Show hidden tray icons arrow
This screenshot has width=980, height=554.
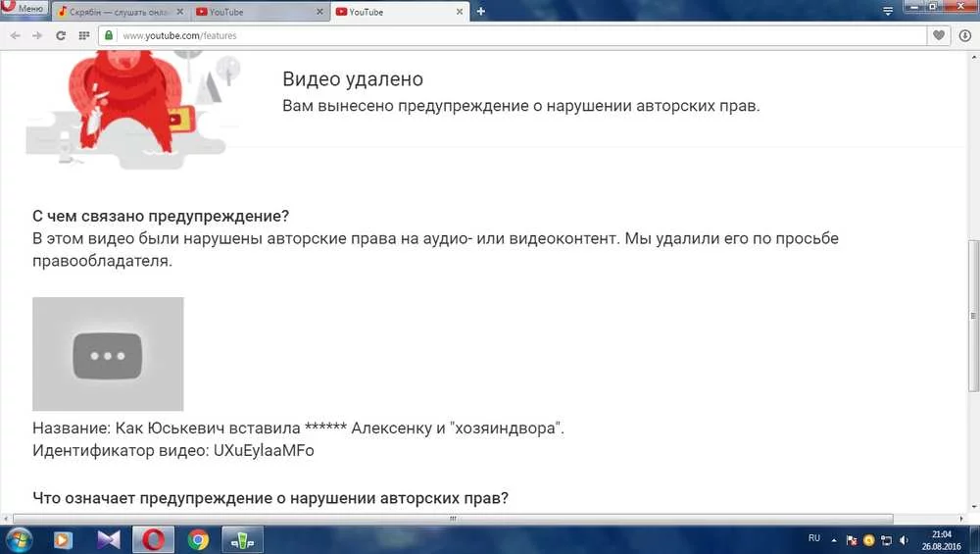[834, 540]
